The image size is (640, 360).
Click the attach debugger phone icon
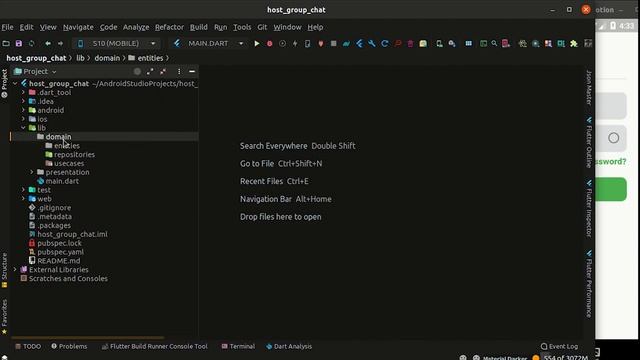(308, 43)
